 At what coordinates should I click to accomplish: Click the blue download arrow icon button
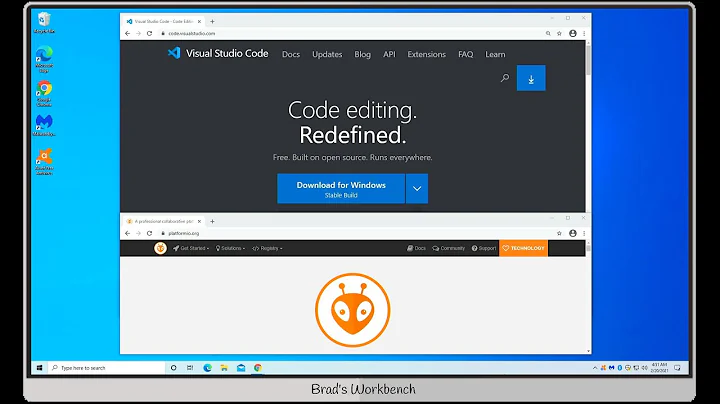tap(531, 78)
